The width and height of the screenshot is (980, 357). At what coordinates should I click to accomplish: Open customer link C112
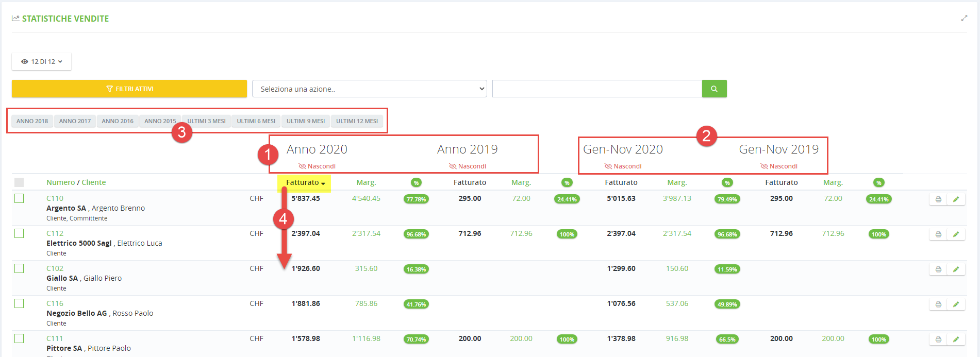click(55, 233)
